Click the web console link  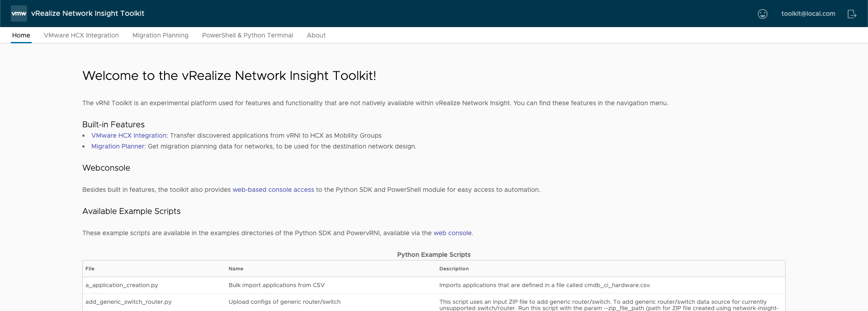pos(452,233)
